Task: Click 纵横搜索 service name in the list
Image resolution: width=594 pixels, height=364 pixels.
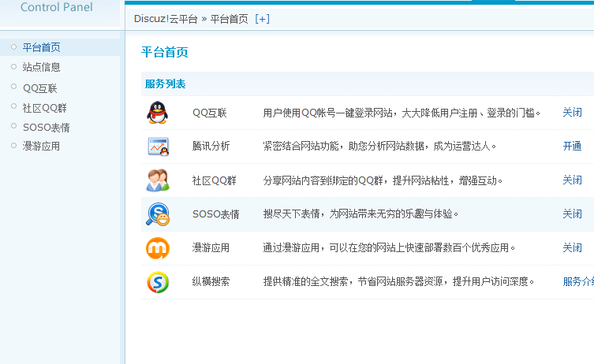Action: click(x=211, y=281)
